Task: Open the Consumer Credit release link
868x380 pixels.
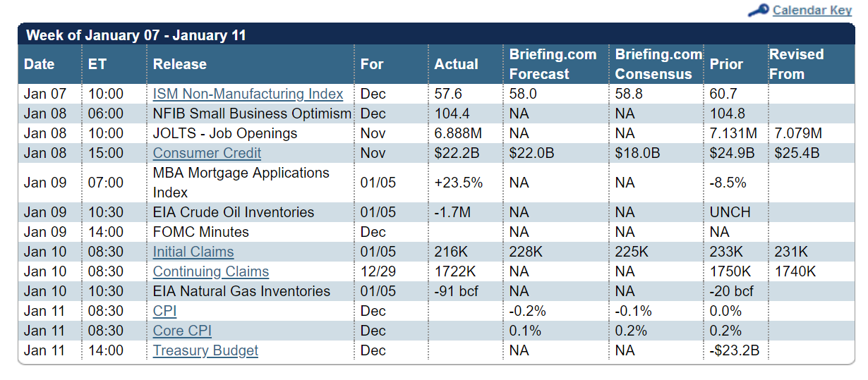Action: tap(207, 153)
